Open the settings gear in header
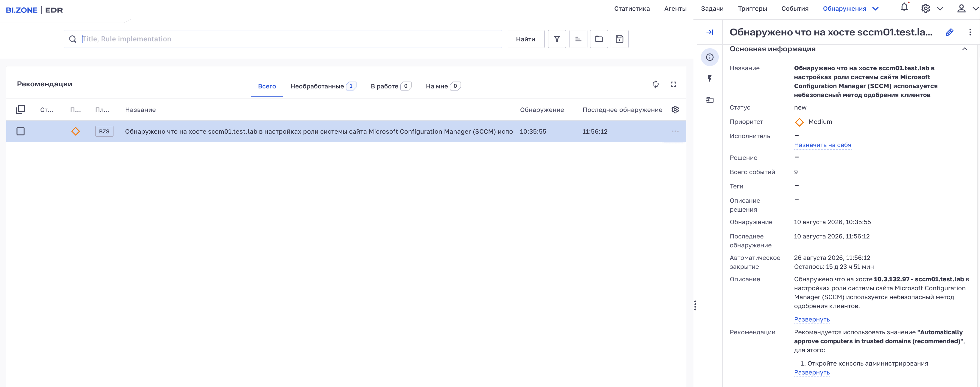980x387 pixels. 925,8
